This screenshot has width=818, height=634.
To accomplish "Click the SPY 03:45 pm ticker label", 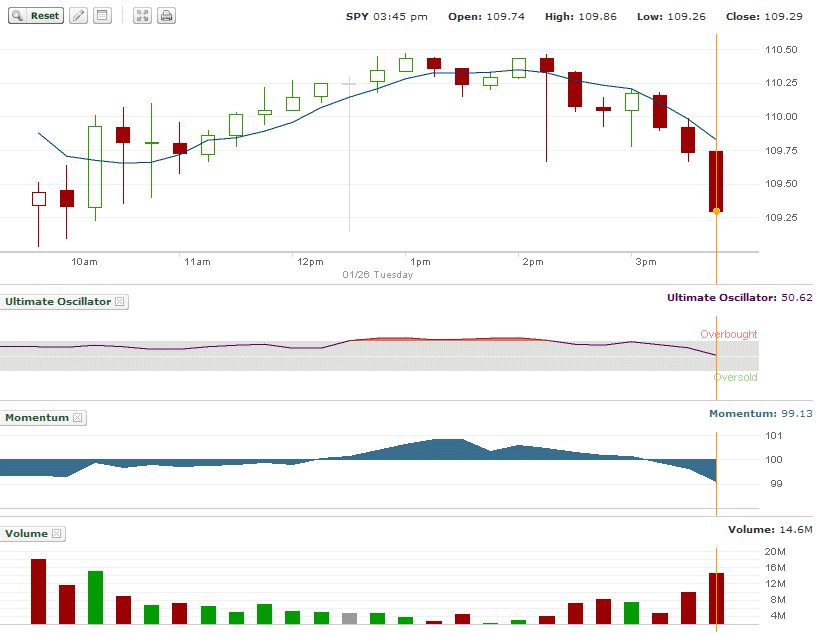I will click(387, 17).
